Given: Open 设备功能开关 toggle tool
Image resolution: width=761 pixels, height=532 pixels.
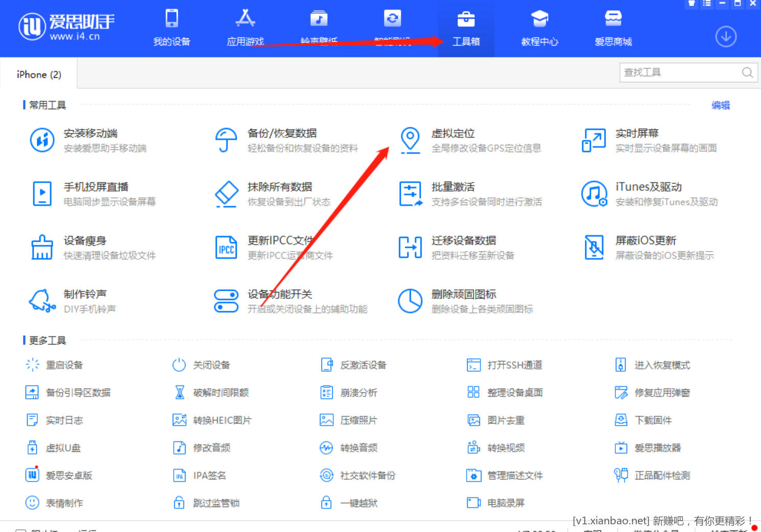Looking at the screenshot, I should 291,302.
